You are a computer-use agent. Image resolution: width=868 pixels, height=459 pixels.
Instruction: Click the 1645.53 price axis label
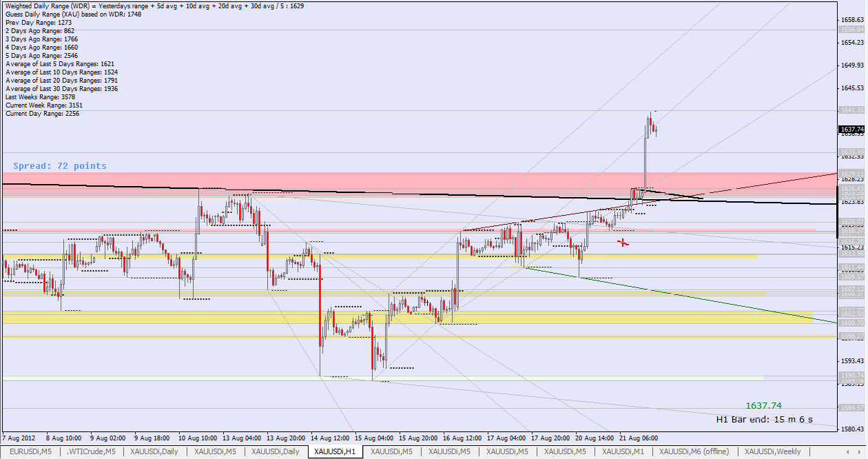853,88
